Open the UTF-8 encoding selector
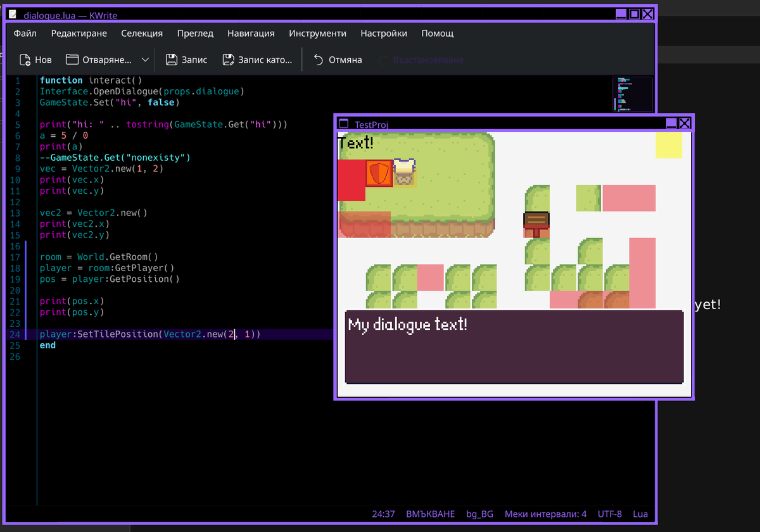Image resolution: width=760 pixels, height=532 pixels. [x=609, y=514]
